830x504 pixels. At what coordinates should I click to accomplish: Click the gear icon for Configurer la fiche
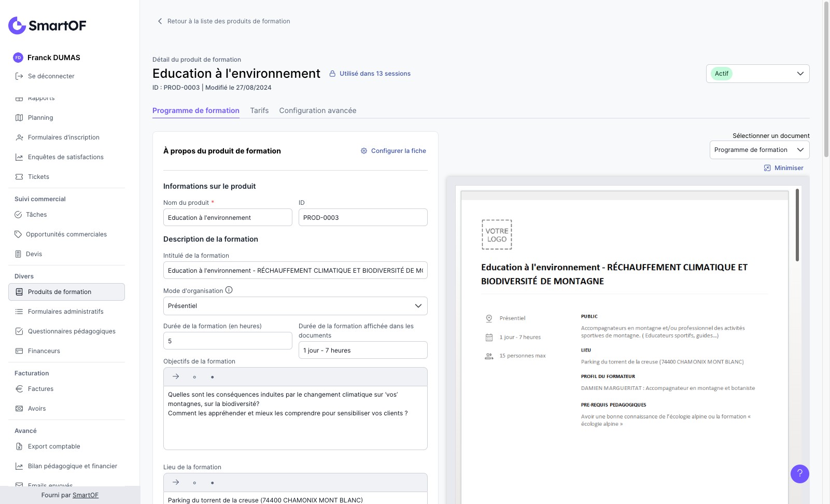(x=364, y=151)
